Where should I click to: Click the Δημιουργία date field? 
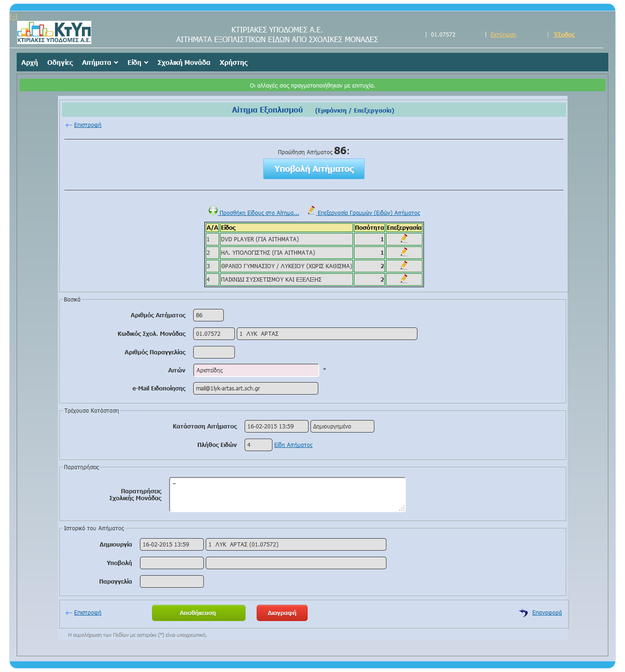(x=172, y=544)
